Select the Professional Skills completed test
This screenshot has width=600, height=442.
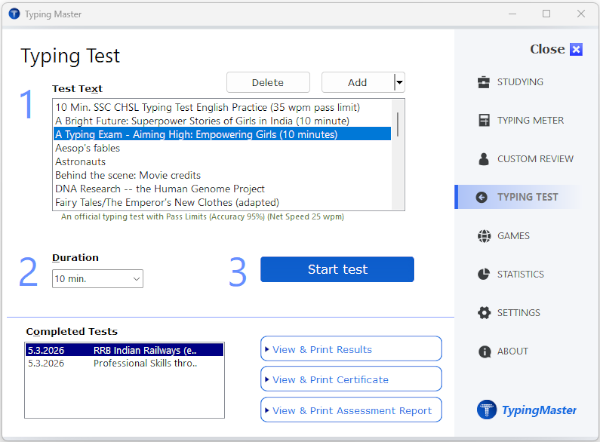(124, 363)
